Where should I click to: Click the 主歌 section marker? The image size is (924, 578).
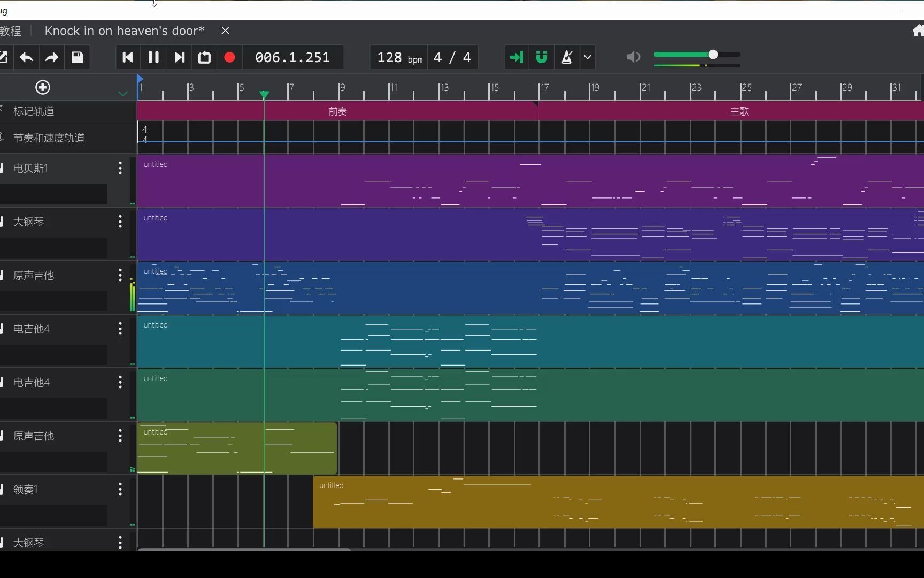point(740,111)
